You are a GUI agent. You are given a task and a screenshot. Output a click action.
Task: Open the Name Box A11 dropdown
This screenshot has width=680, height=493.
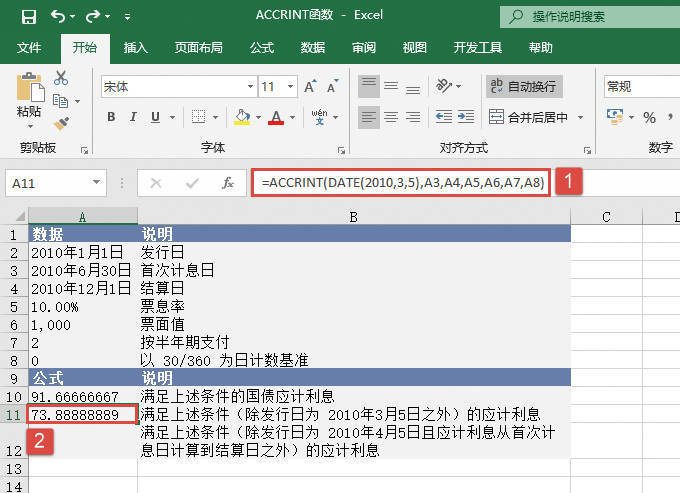click(x=96, y=183)
